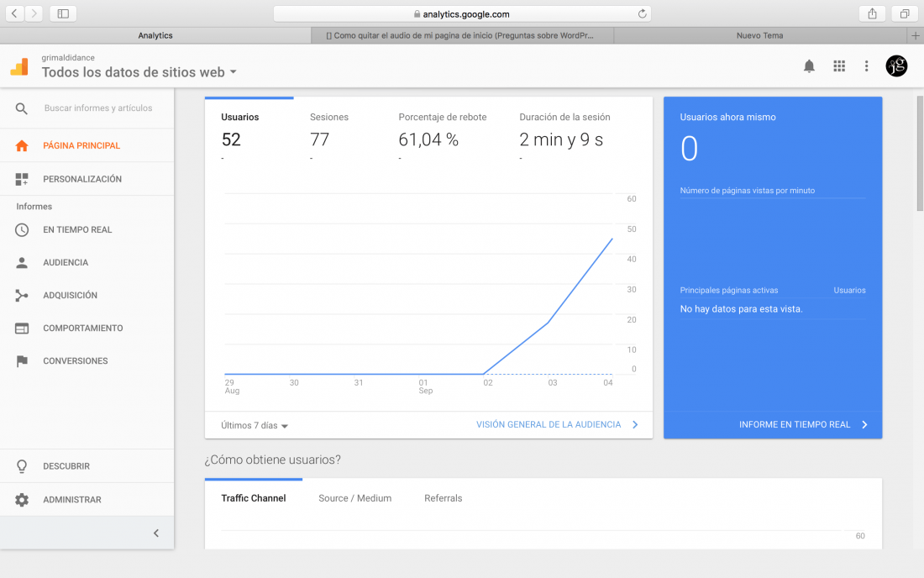
Task: Open the Administrar settings page
Action: pos(87,500)
